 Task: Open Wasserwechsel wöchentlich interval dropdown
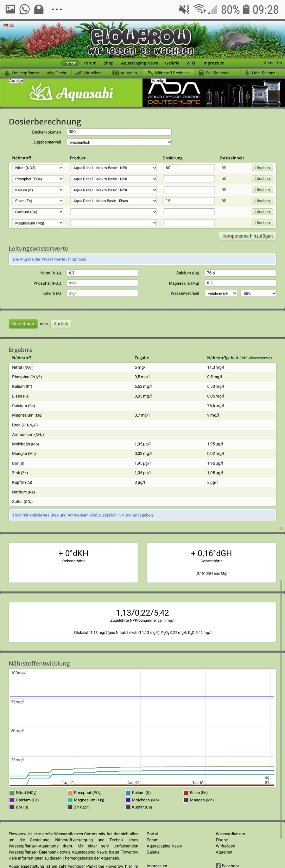coord(221,293)
